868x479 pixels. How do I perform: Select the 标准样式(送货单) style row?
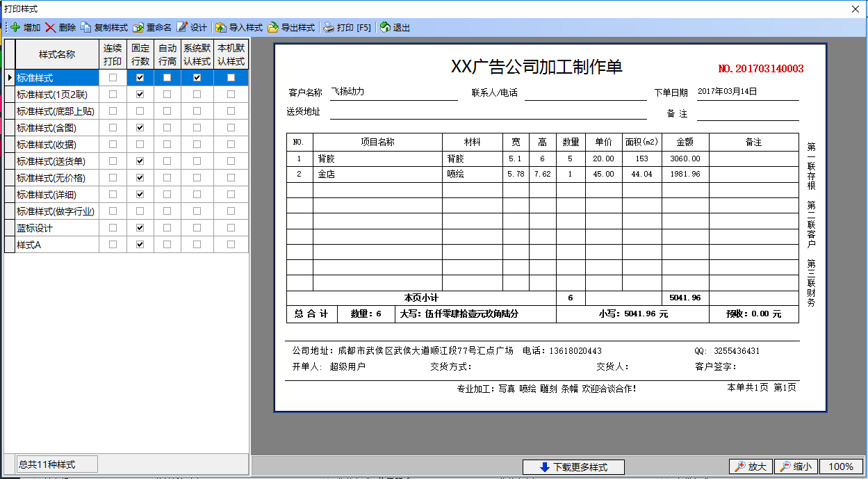(56, 161)
